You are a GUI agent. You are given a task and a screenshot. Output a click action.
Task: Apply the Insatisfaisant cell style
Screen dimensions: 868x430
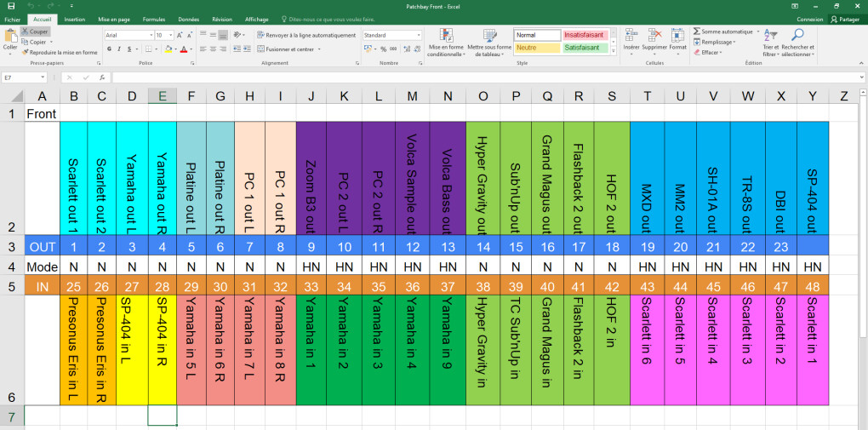pyautogui.click(x=585, y=35)
